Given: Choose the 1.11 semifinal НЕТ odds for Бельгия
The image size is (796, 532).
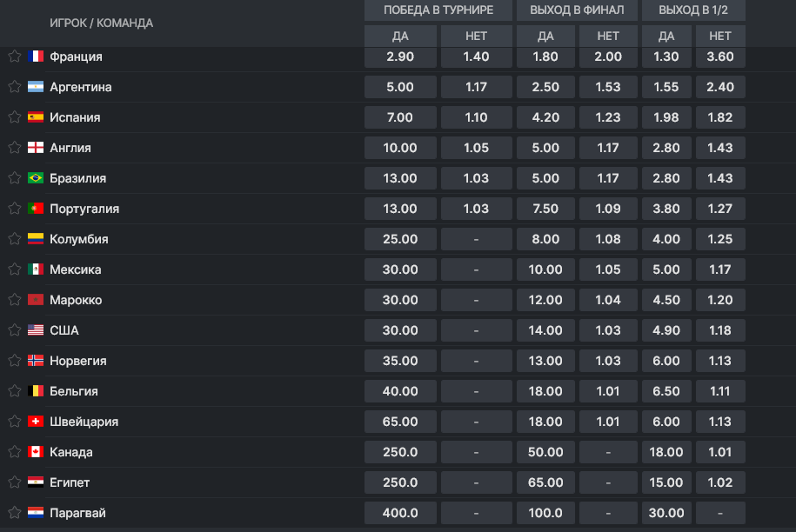Looking at the screenshot, I should 720,391.
